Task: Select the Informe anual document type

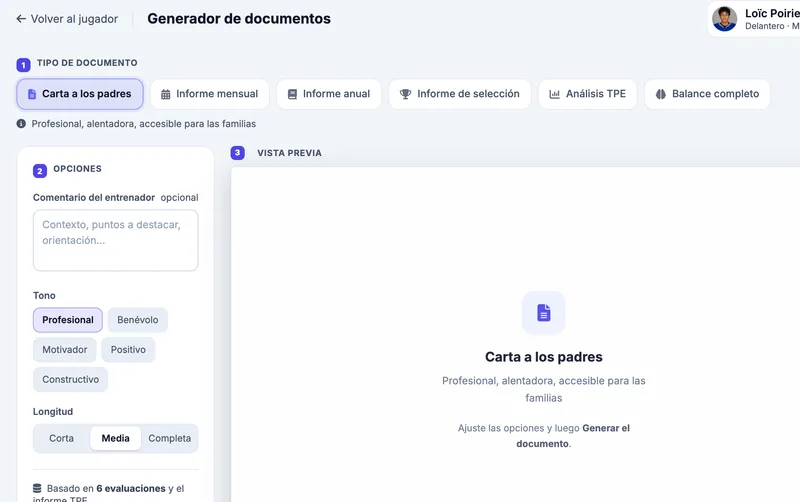Action: (329, 94)
